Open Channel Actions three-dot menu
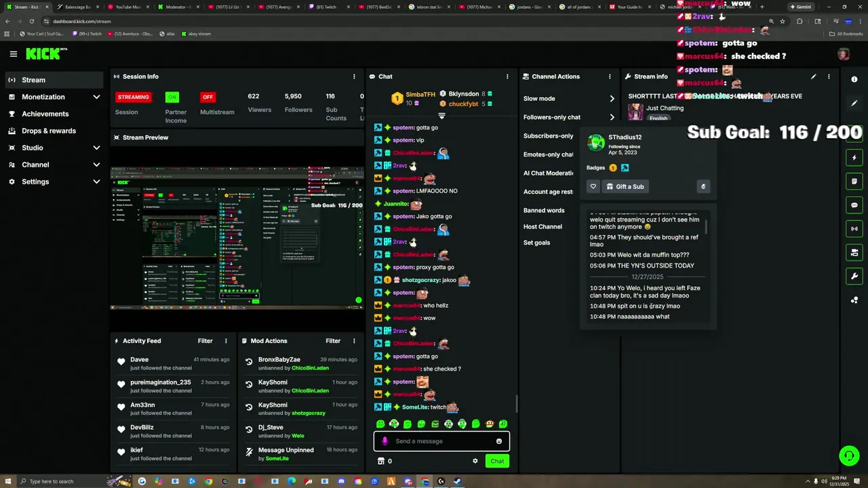Viewport: 868px width, 488px height. pyautogui.click(x=610, y=77)
